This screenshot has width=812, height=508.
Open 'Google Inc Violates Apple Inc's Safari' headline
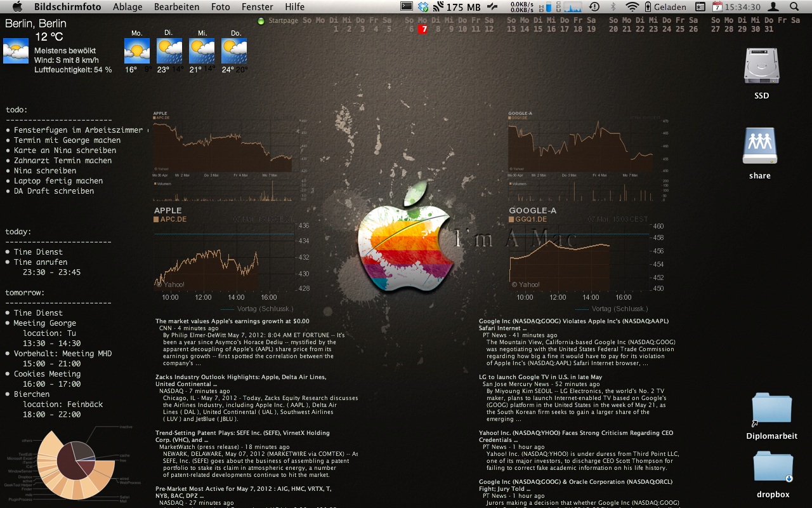point(573,324)
